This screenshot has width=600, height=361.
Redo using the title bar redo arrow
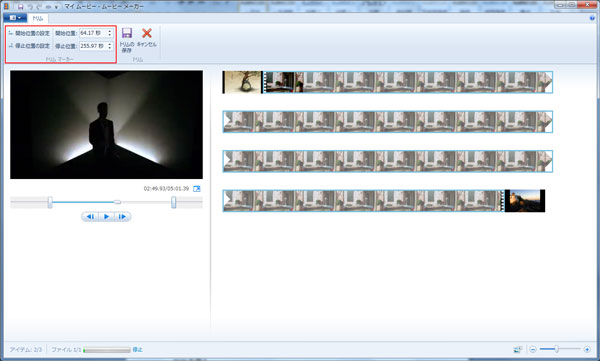(x=39, y=7)
